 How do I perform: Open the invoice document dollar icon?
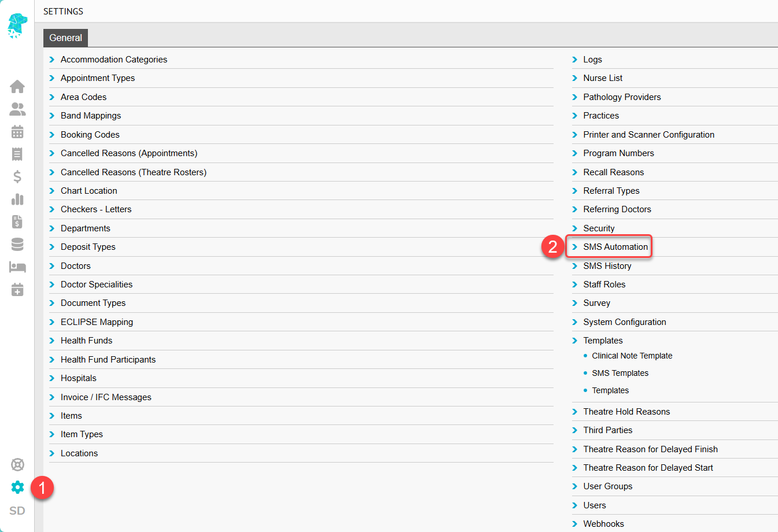(x=17, y=222)
